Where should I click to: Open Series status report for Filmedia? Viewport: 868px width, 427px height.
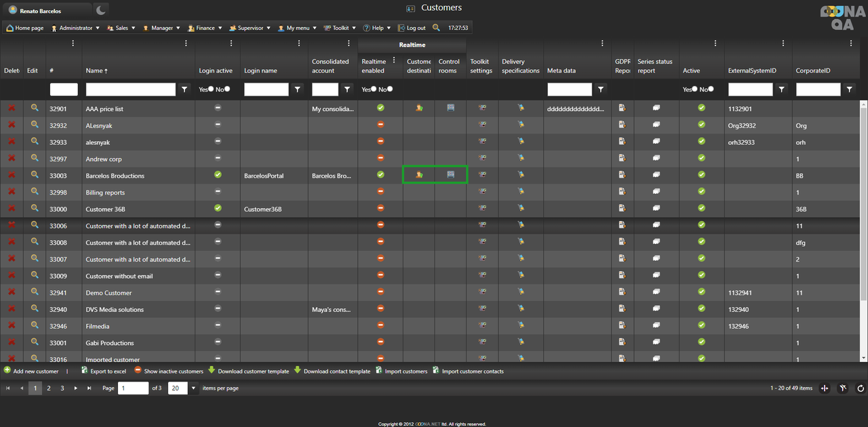[x=656, y=326]
